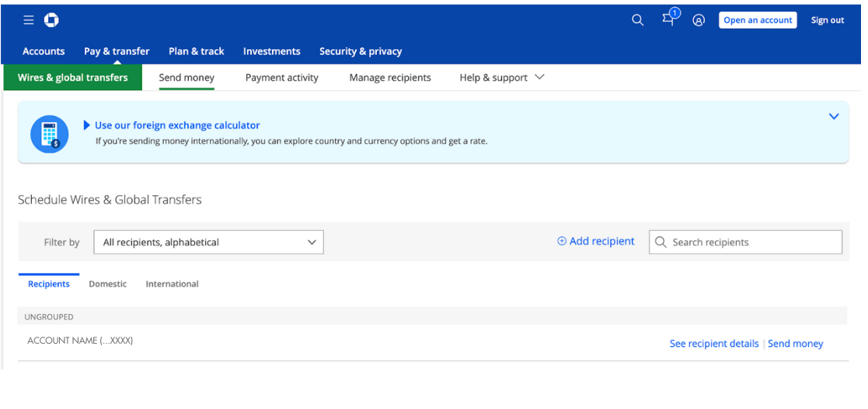
Task: Switch to the International tab
Action: 172,285
